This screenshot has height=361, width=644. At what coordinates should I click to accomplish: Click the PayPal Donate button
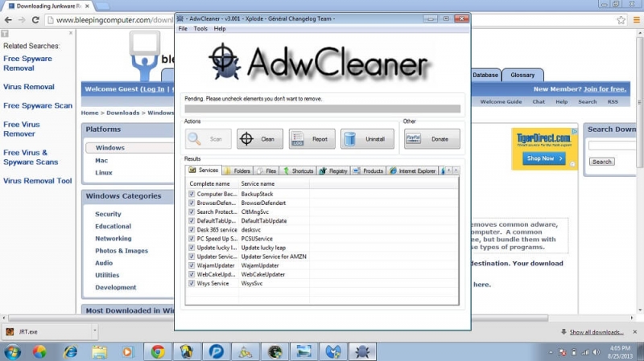click(x=431, y=139)
